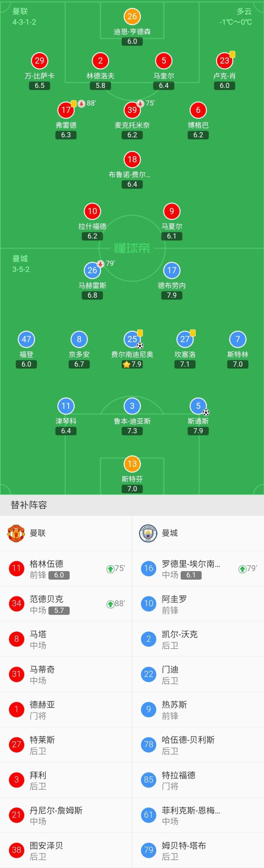Select 马塔 number 8 in United bench
Image resolution: width=264 pixels, height=868 pixels.
point(66,639)
